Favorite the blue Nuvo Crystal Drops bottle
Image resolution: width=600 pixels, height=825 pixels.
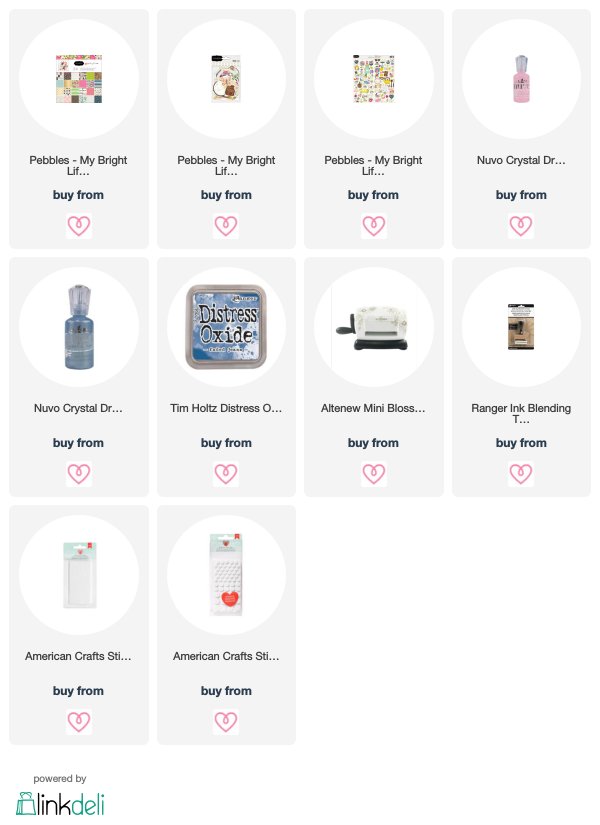pos(78,474)
